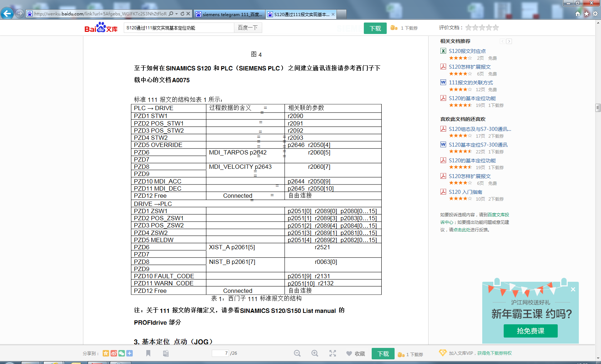The image size is (601, 364).
Task: Click the page scrollbar up arrow
Action: (x=598, y=23)
